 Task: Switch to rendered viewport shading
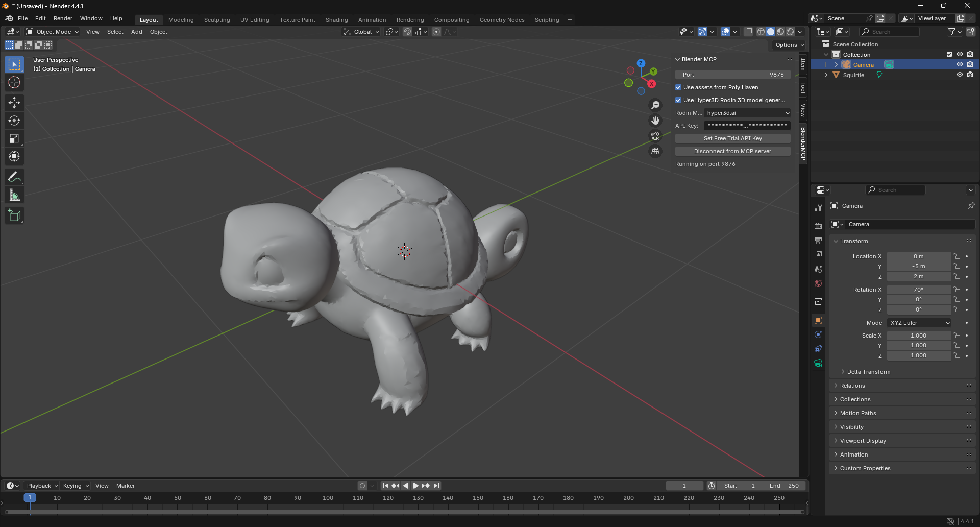click(790, 32)
